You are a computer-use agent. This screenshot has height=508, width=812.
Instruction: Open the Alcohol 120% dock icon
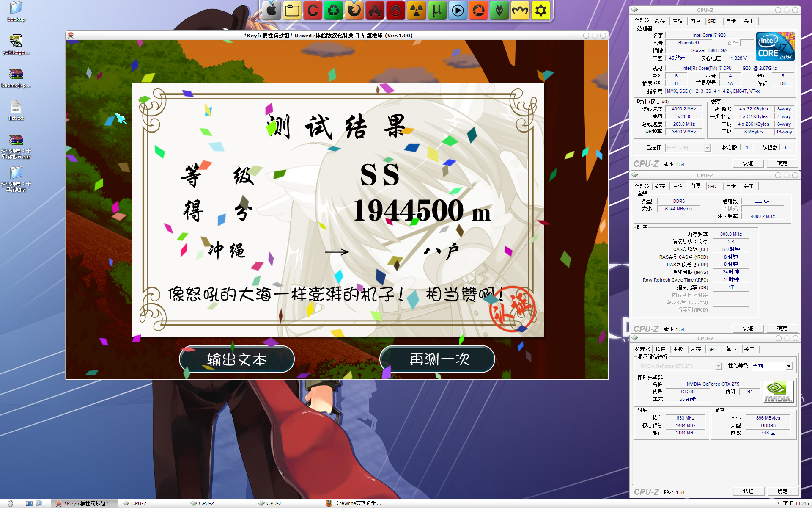point(375,10)
